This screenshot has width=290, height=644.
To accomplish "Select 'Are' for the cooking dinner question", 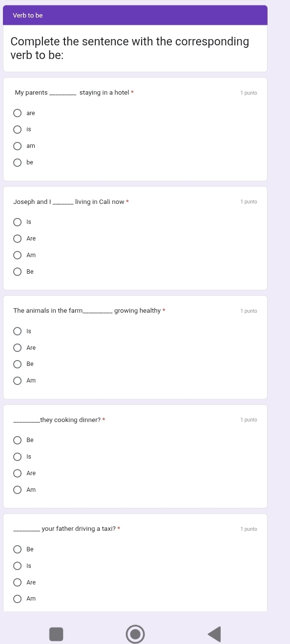I will pyautogui.click(x=18, y=473).
